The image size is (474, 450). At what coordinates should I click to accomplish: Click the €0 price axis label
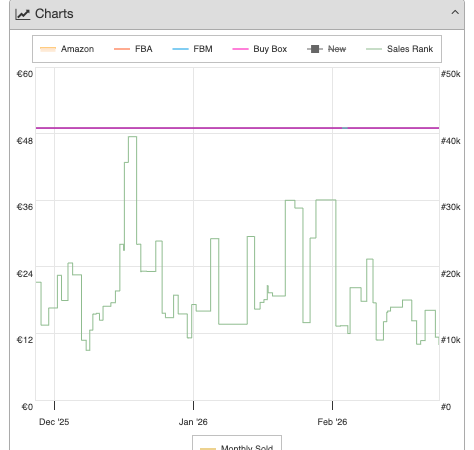(x=27, y=407)
